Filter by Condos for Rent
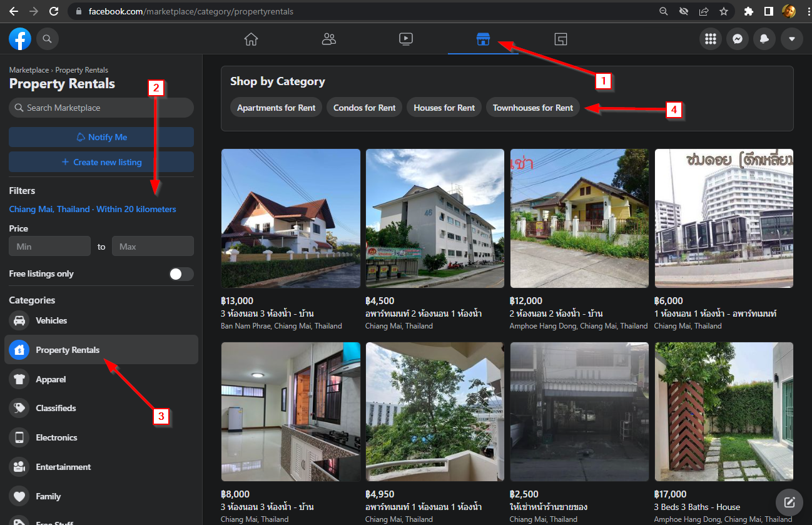The image size is (812, 525). click(365, 108)
